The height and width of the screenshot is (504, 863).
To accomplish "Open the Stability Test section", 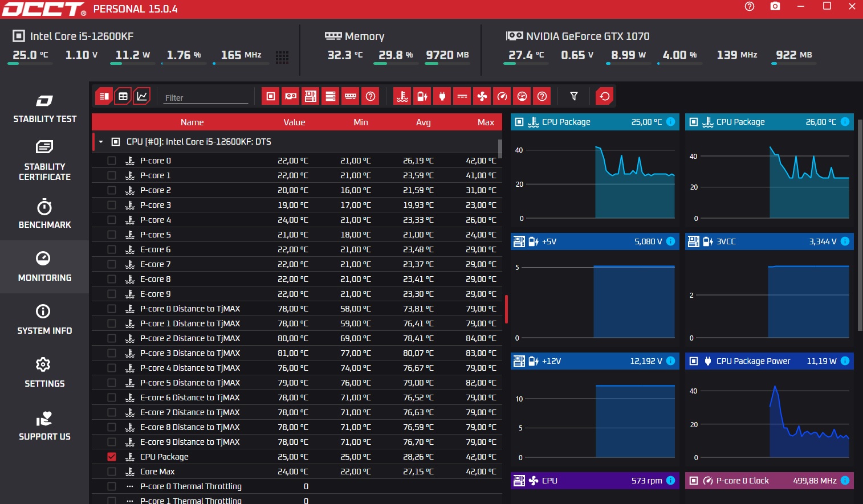I will tap(44, 108).
